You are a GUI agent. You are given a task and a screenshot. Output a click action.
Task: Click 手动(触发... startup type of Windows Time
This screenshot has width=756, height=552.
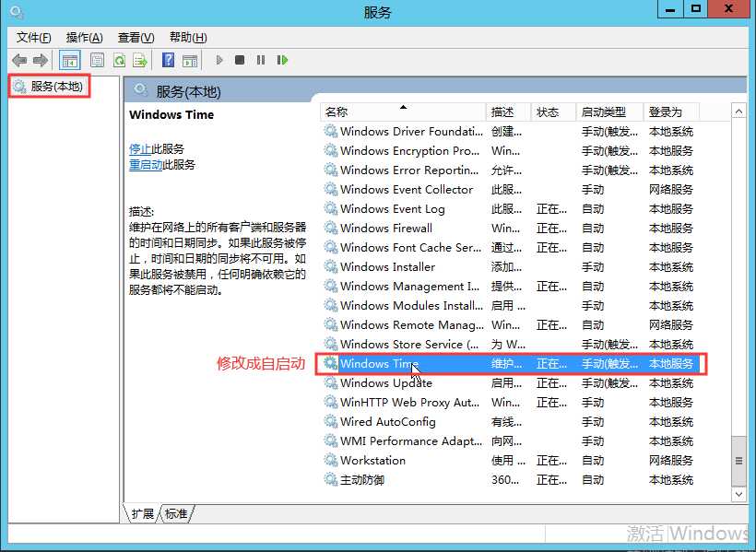609,363
